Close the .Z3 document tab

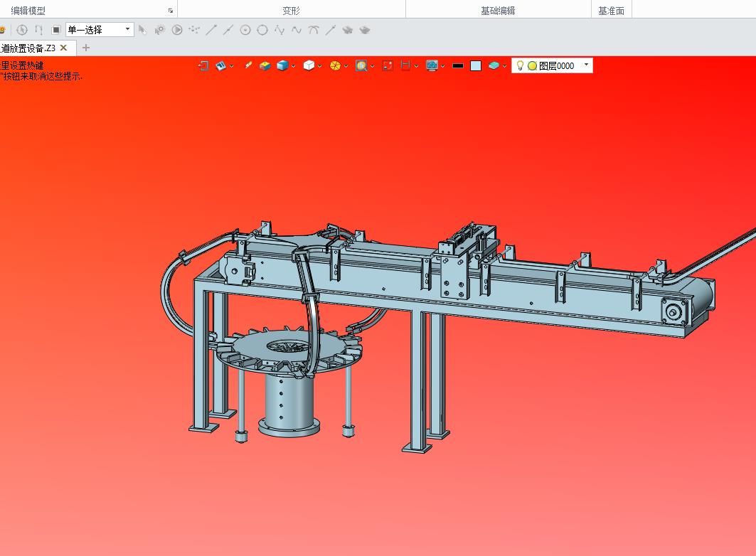pyautogui.click(x=63, y=47)
